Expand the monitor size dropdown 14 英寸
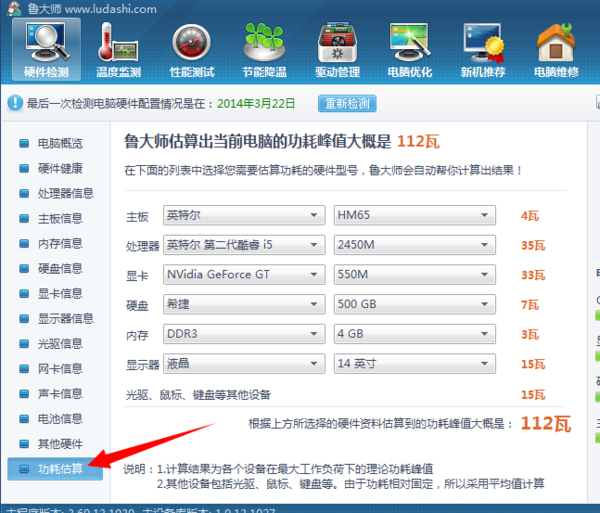The image size is (600, 513). (x=413, y=363)
